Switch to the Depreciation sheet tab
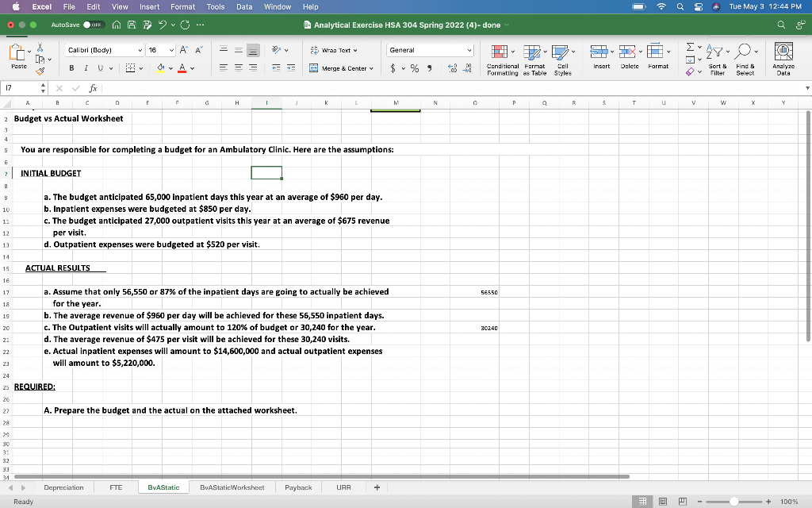 (63, 487)
